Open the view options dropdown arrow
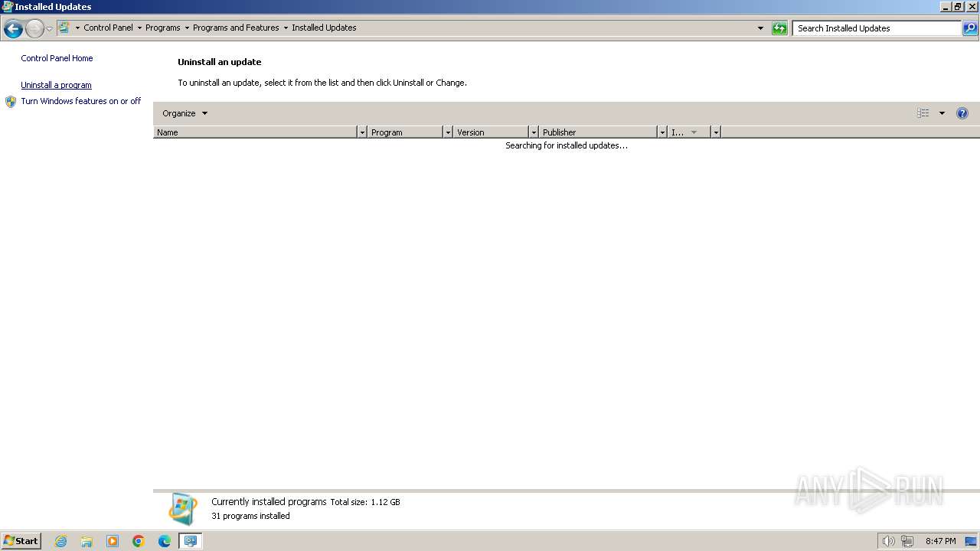The height and width of the screenshot is (551, 980). (x=942, y=113)
